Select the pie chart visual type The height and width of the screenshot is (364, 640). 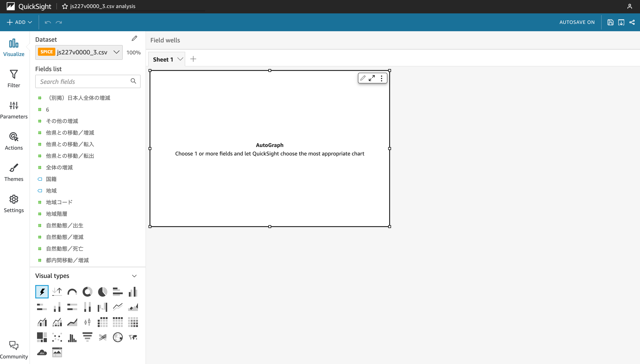[x=103, y=292]
